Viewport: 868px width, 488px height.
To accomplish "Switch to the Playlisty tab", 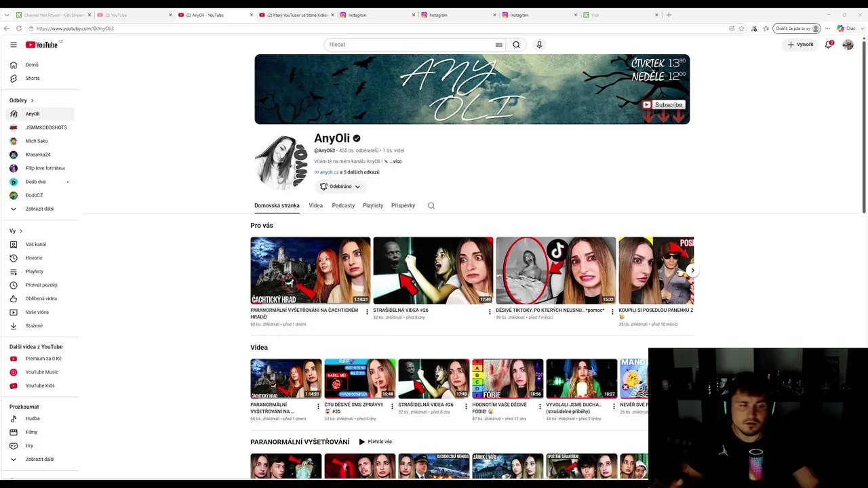I will click(x=373, y=205).
